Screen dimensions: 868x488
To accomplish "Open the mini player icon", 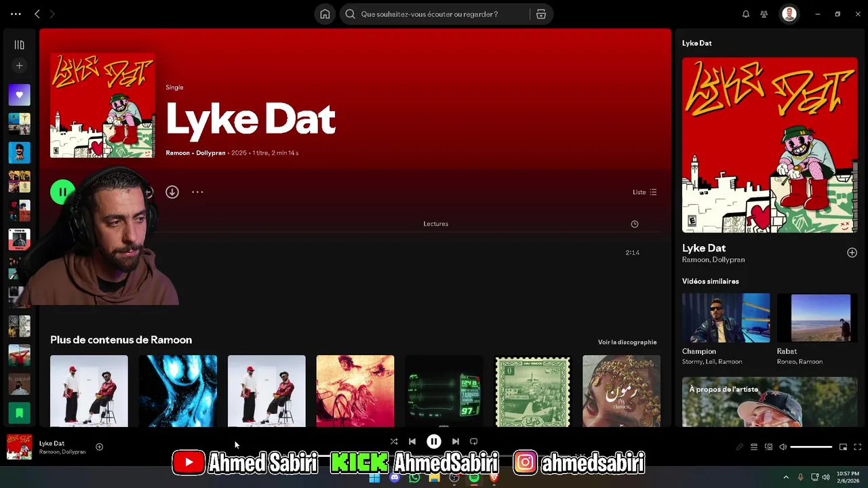I will (843, 447).
